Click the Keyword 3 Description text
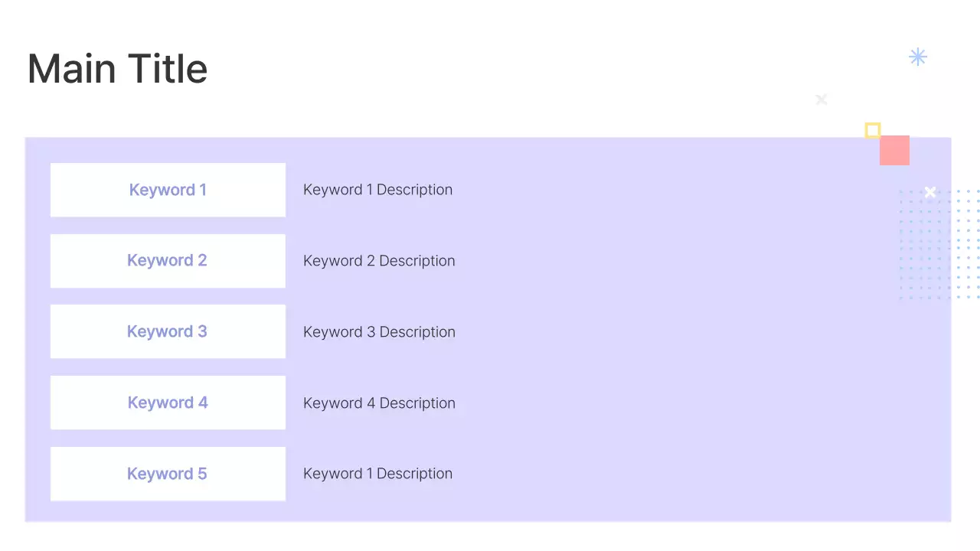Screen dimensions: 980x551 [x=379, y=332]
